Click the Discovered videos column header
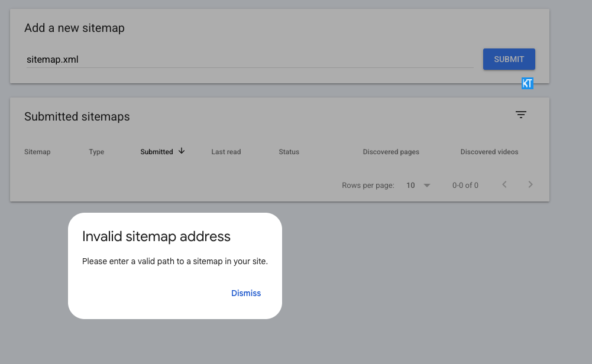 click(x=489, y=152)
